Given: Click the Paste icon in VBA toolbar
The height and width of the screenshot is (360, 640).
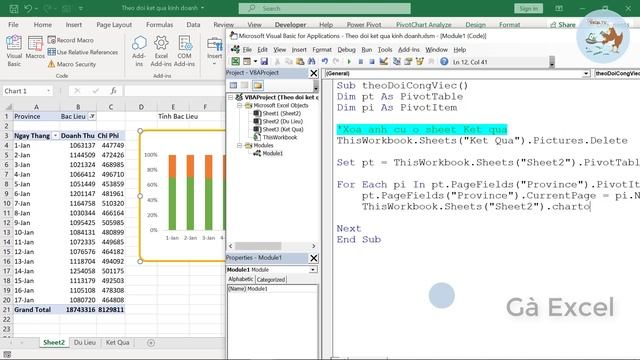Looking at the screenshot, I should (x=300, y=62).
